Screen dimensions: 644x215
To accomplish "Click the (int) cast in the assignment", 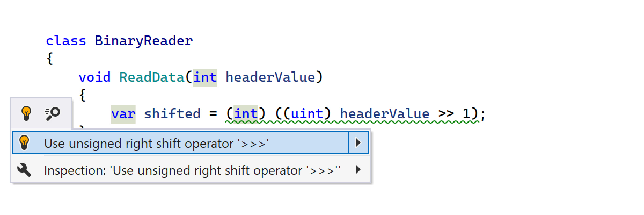I will click(x=246, y=114).
